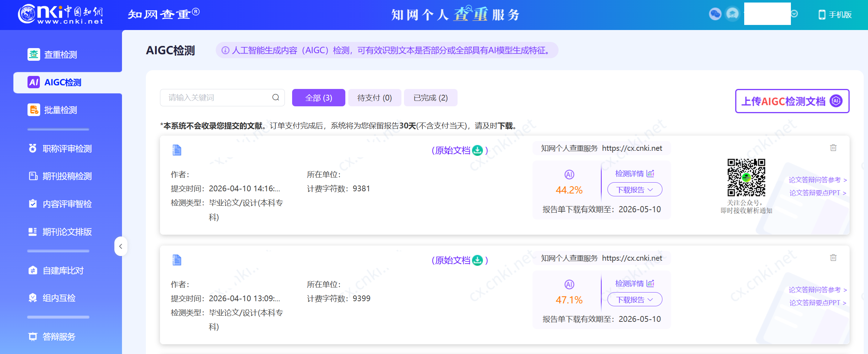This screenshot has width=868, height=354.
Task: Open 论文答辩要点PPT in first card
Action: (818, 193)
